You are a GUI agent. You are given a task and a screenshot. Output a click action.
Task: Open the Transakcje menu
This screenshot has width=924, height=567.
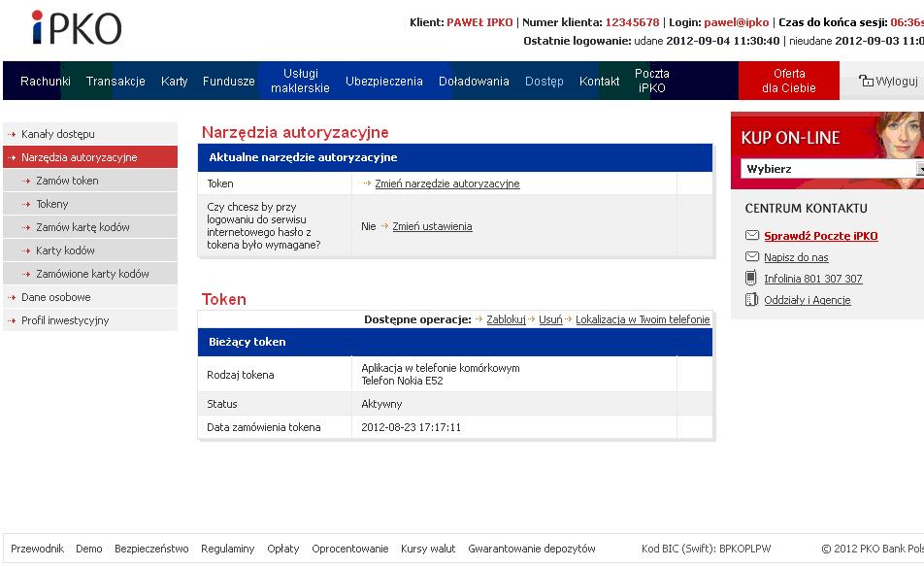(115, 81)
